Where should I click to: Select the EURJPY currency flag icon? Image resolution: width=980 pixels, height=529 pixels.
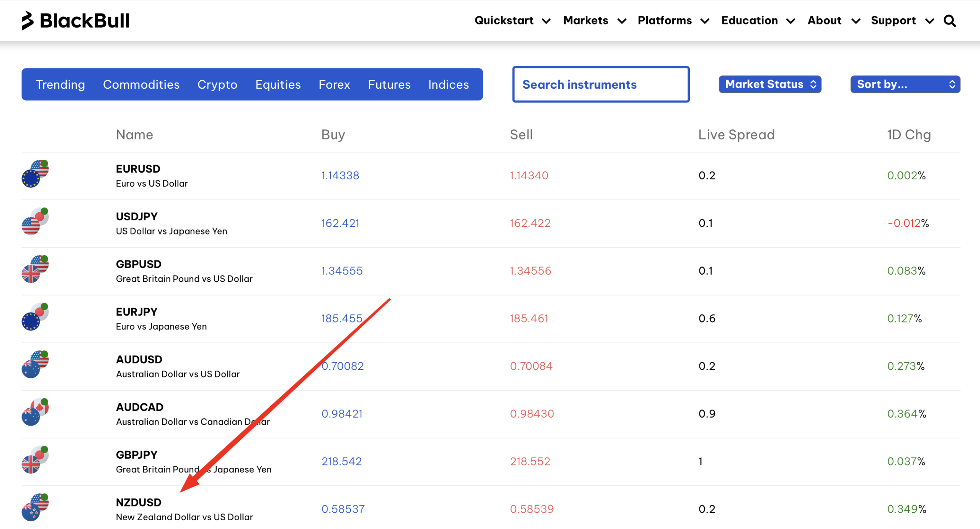[x=35, y=317]
